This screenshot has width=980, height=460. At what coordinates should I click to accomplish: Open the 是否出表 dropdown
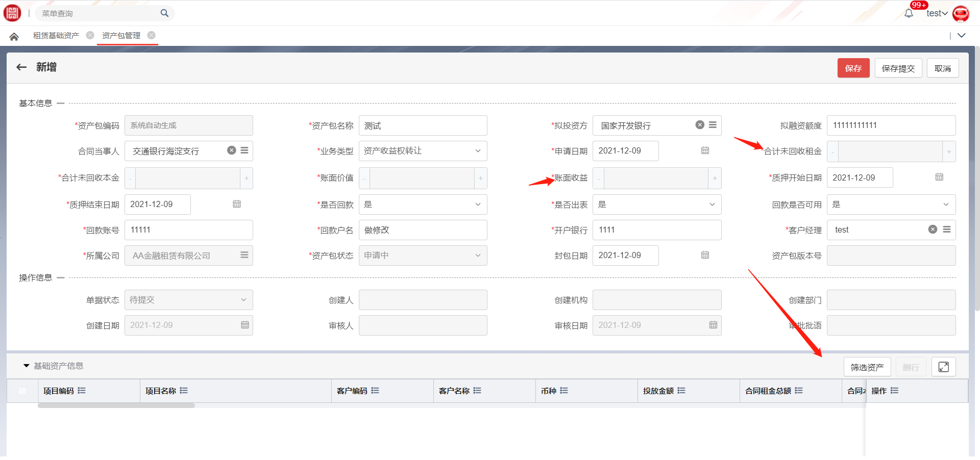pos(657,205)
